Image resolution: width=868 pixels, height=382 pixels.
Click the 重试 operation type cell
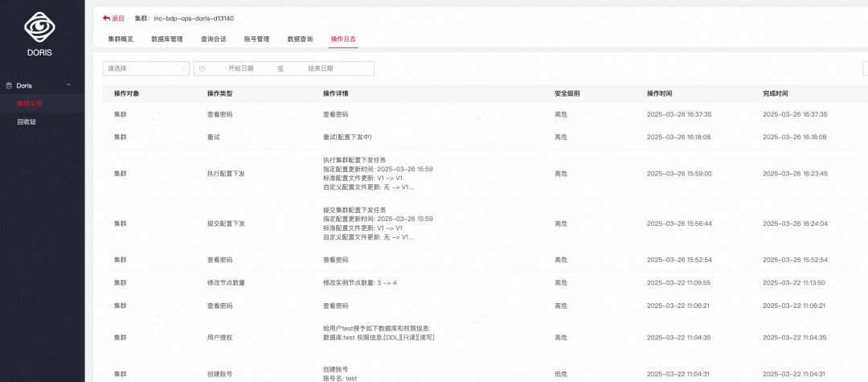click(214, 137)
